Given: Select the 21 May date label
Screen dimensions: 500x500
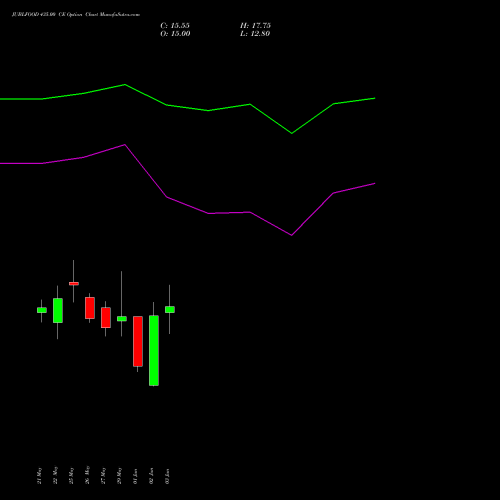Looking at the screenshot, I should click(x=39, y=476).
